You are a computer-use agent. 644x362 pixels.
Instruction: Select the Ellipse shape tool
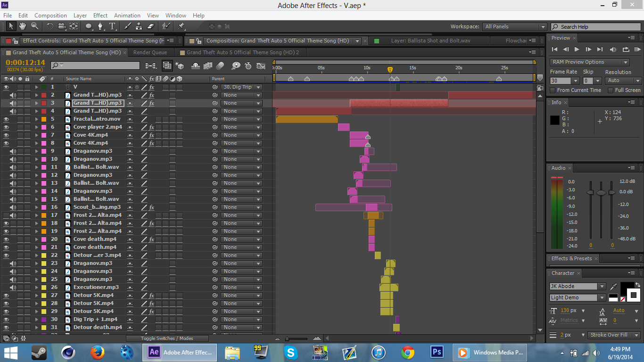[x=89, y=26]
